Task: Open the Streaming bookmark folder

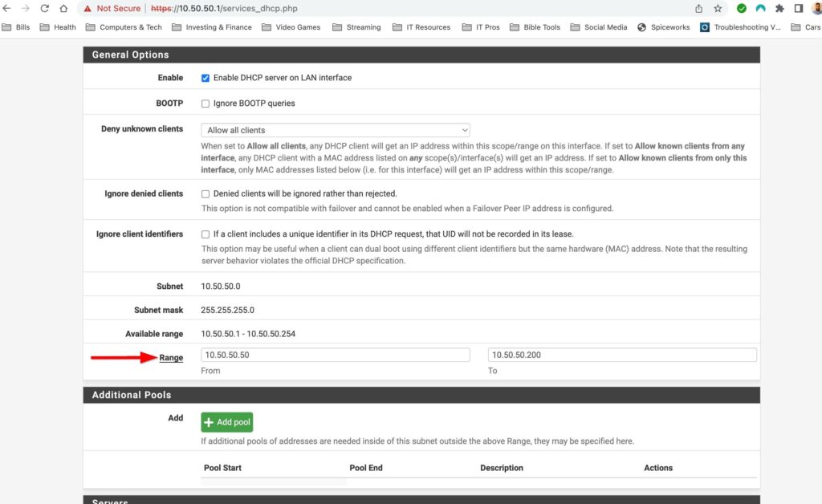Action: pyautogui.click(x=356, y=27)
